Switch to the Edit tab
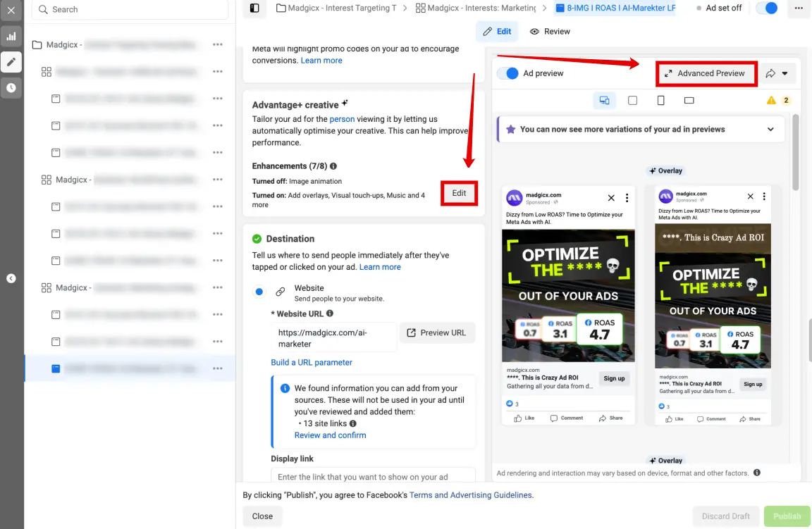812x529 pixels. (497, 32)
